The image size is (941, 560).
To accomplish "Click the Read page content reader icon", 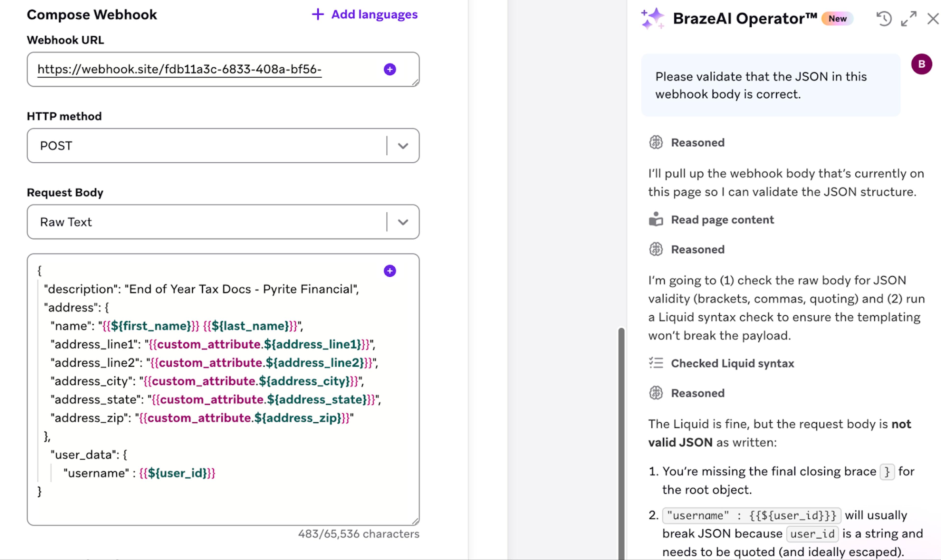I will coord(656,219).
